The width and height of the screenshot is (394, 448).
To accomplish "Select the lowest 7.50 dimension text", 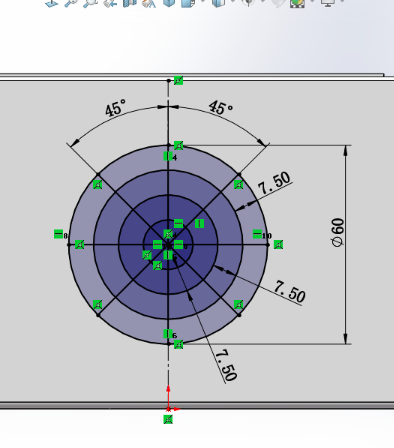I will pyautogui.click(x=226, y=365).
